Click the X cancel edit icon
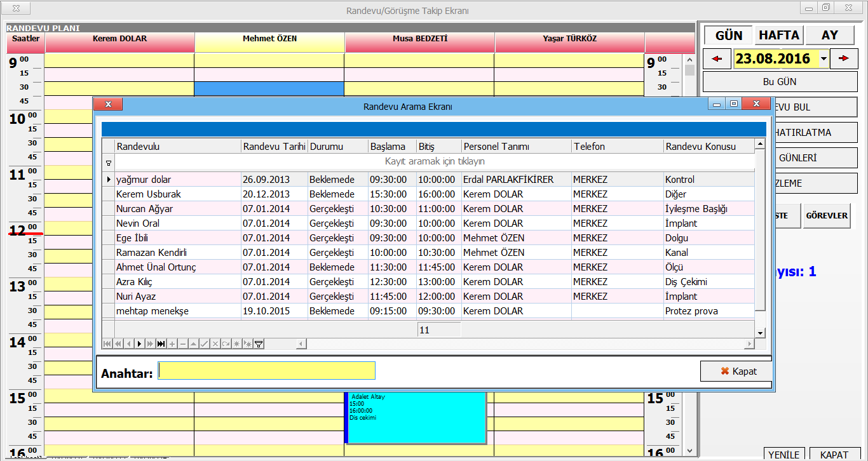868x461 pixels. point(215,344)
